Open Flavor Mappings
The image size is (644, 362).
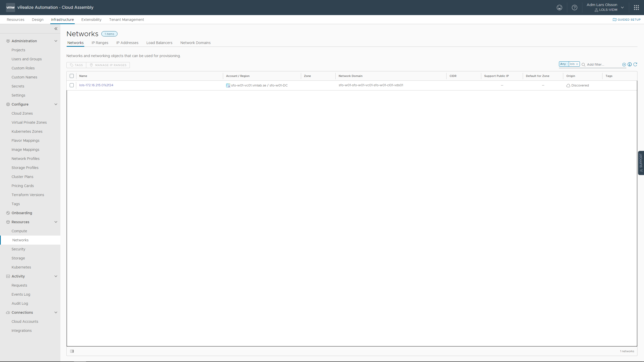25,141
